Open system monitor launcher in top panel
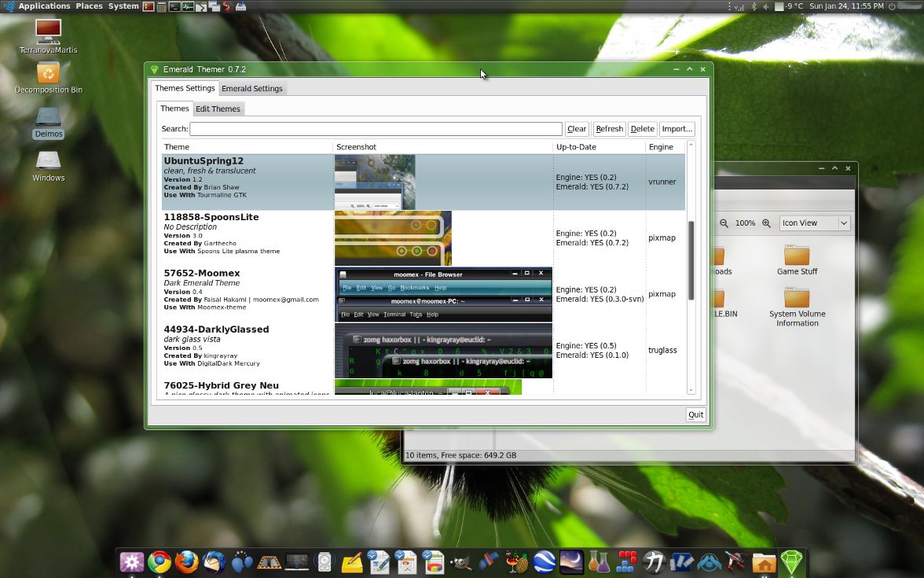The image size is (924, 578). [187, 6]
